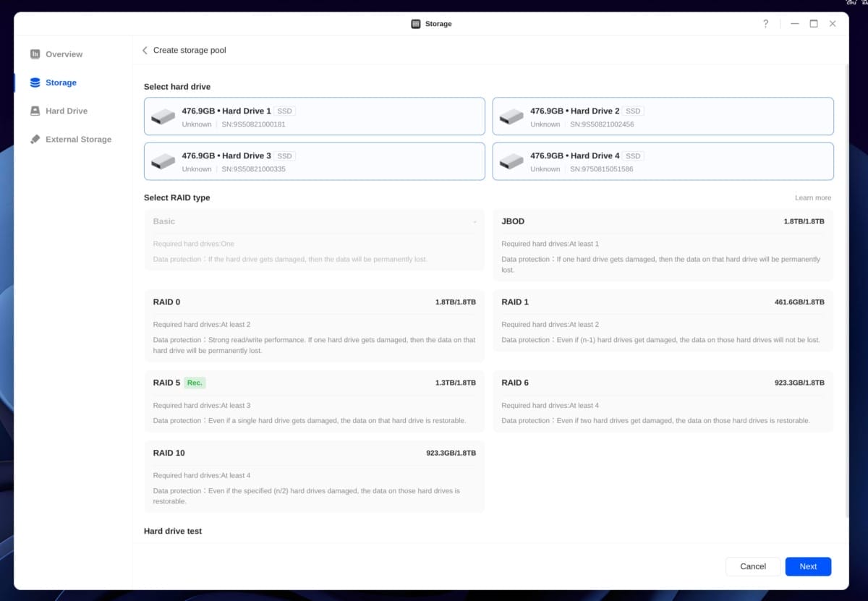The height and width of the screenshot is (601, 868).
Task: Select the RAID 6 option
Action: click(x=663, y=401)
